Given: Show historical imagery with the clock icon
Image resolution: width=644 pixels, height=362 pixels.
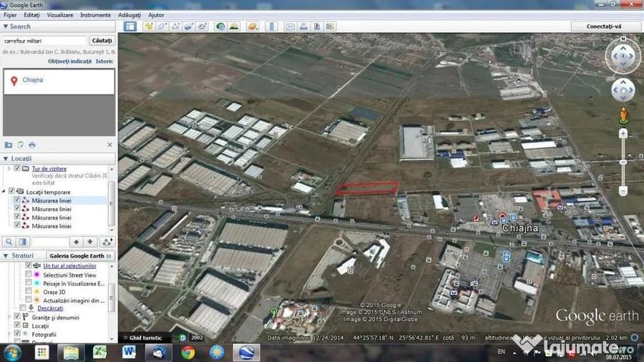Looking at the screenshot, I should [x=220, y=26].
